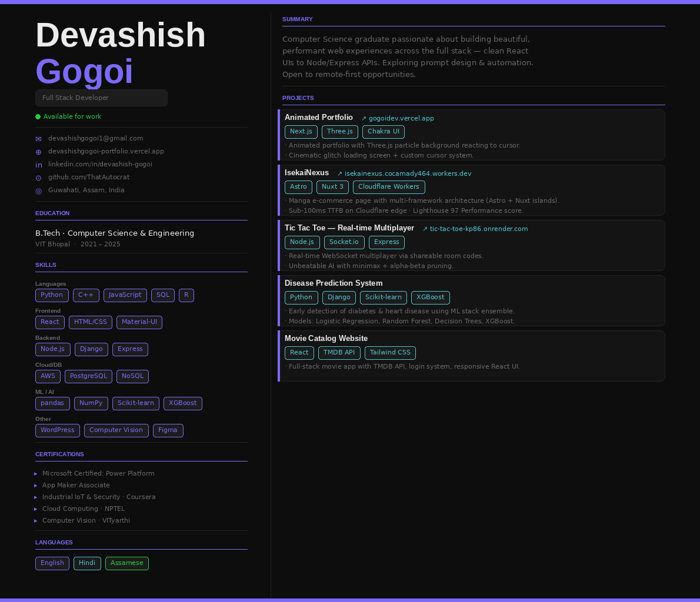
Task: Select the Cloudflare Workers tag
Action: click(389, 187)
